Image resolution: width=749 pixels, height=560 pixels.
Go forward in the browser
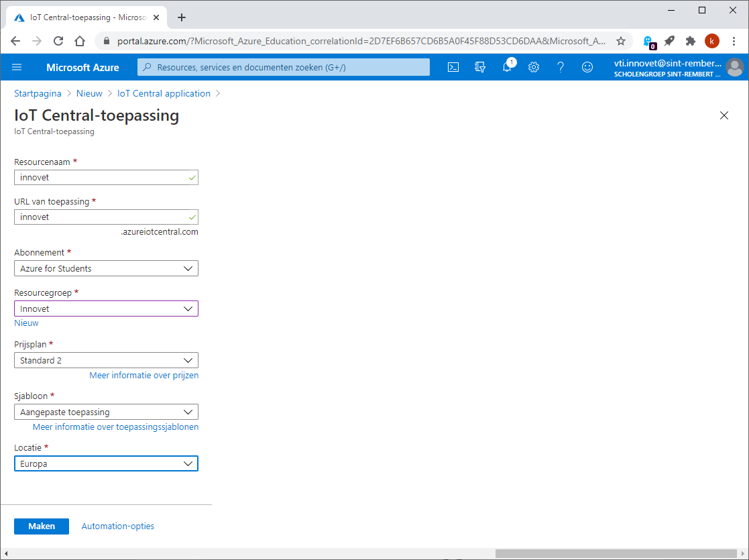pos(37,41)
